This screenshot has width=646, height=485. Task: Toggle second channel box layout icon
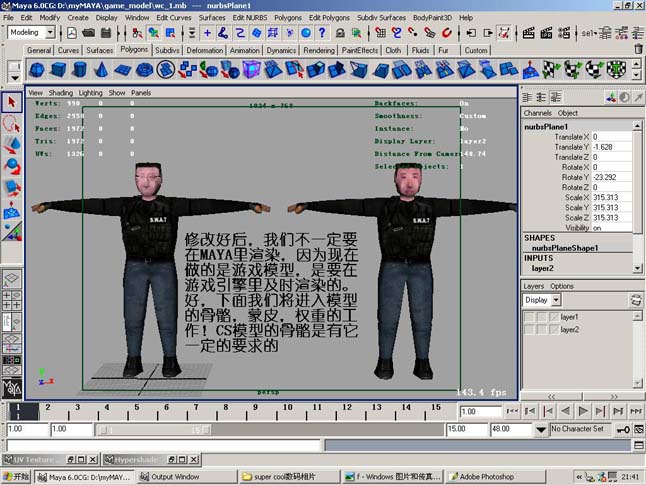coord(541,97)
